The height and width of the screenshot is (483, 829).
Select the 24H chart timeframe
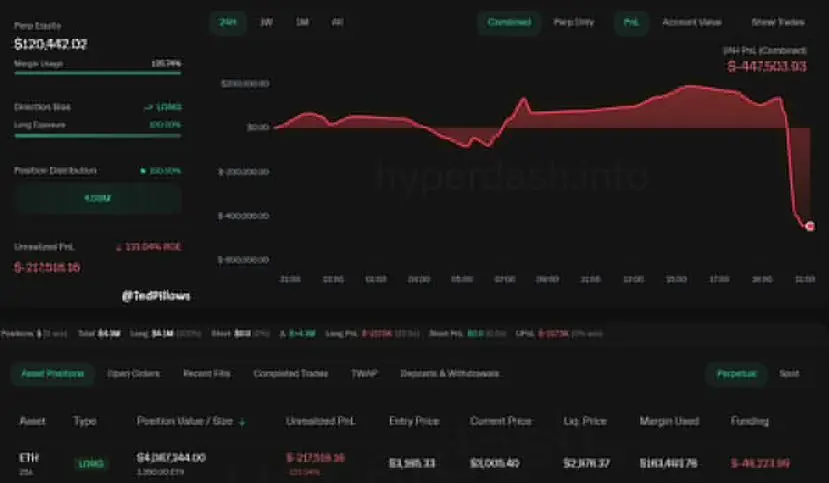tap(228, 22)
